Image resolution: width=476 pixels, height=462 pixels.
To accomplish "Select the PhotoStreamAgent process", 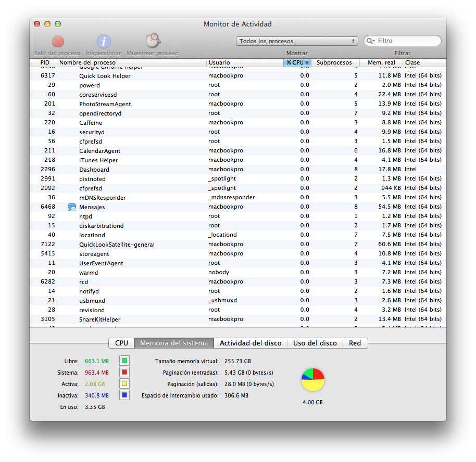I will coord(238,104).
